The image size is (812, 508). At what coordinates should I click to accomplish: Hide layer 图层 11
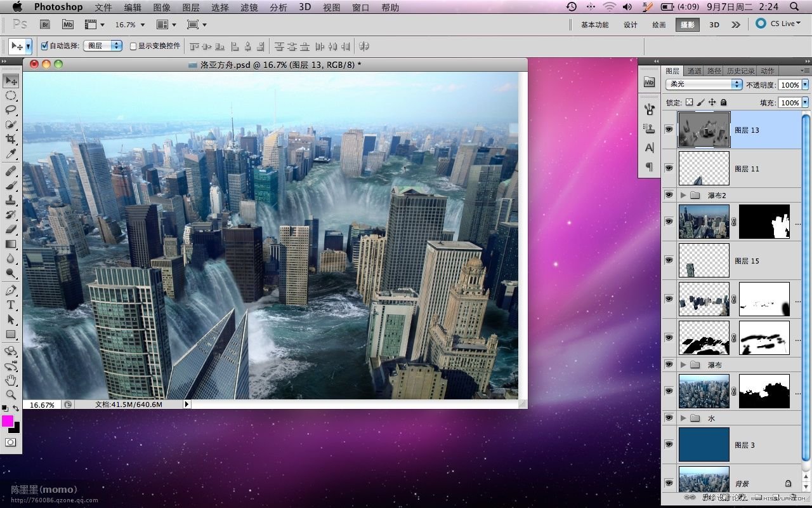(669, 168)
